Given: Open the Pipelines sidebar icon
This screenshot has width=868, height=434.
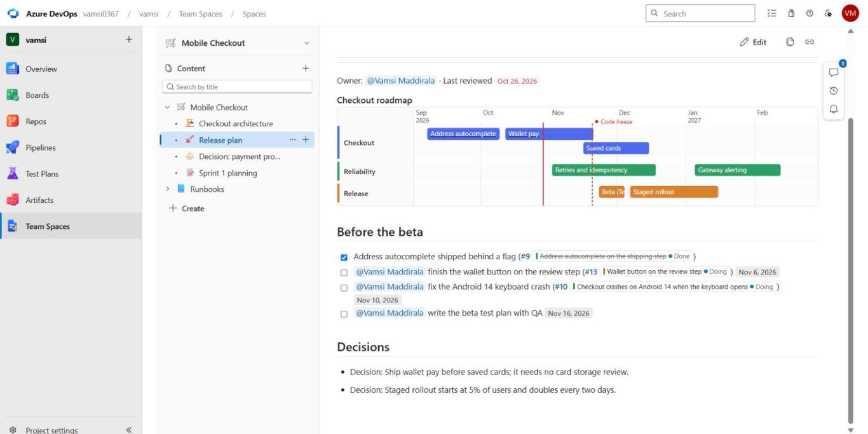Looking at the screenshot, I should click(x=13, y=147).
